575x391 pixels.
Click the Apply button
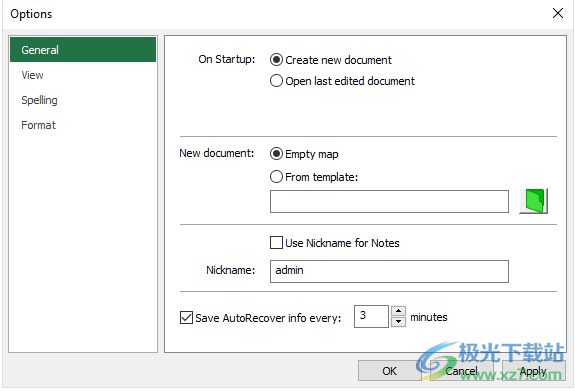point(533,371)
